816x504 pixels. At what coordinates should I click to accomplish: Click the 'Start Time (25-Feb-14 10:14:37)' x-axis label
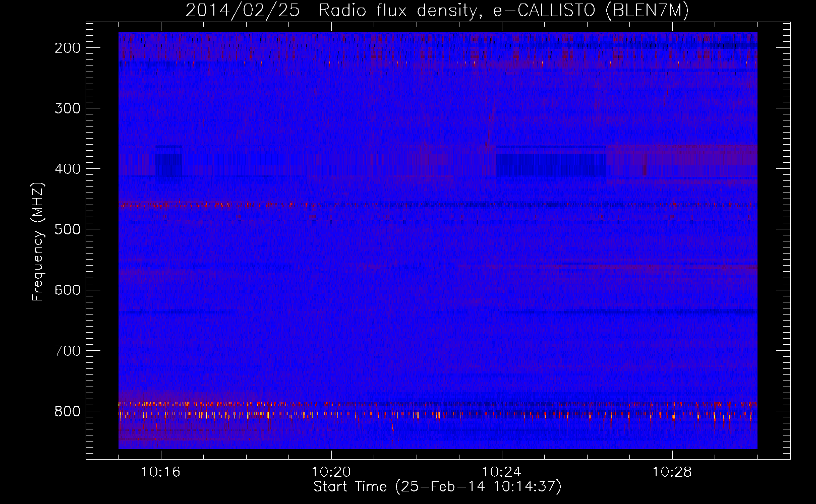tap(437, 487)
